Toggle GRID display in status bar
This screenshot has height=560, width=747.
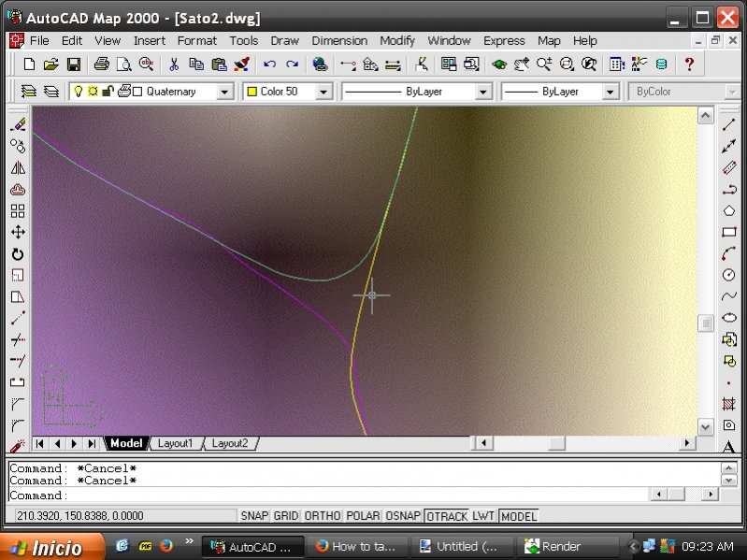(x=286, y=516)
